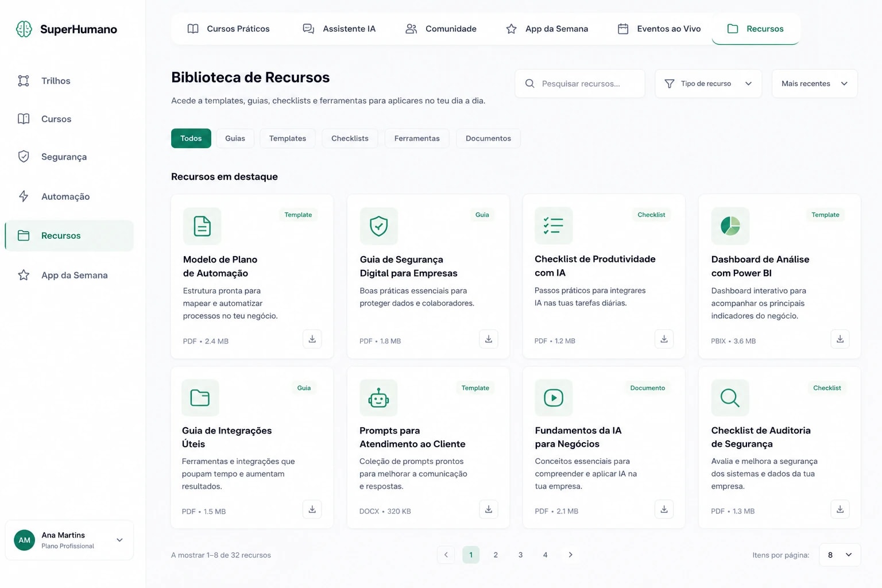
Task: Click the shield icon on Guia de Segurança card
Action: pos(378,226)
